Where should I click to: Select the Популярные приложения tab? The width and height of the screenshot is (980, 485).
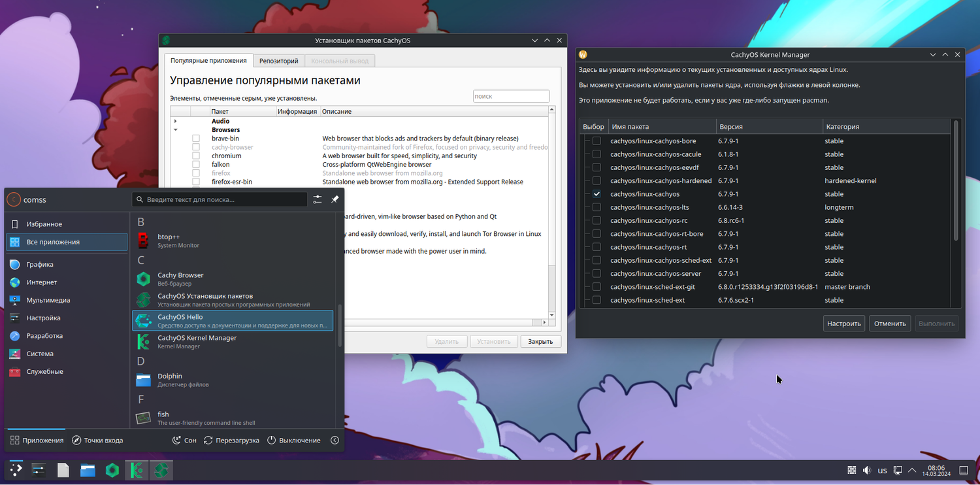208,61
